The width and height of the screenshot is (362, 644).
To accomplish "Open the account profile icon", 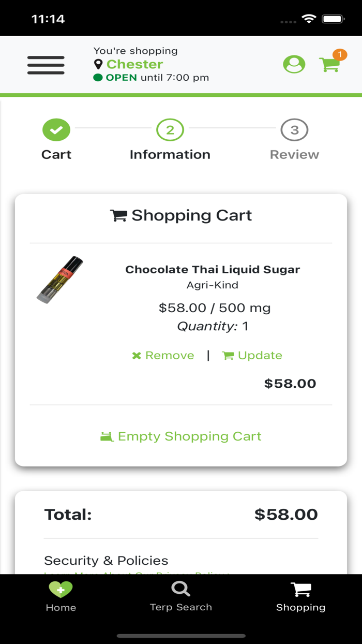I will 294,65.
